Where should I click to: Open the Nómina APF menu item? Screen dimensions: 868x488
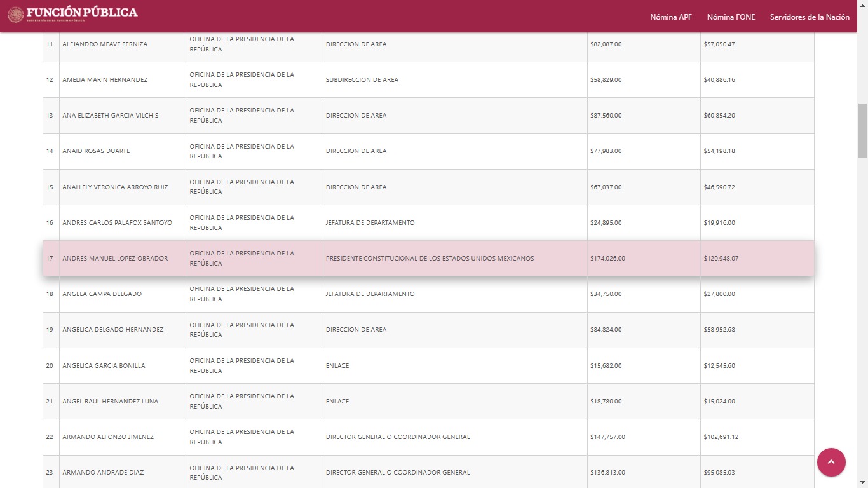click(x=671, y=17)
